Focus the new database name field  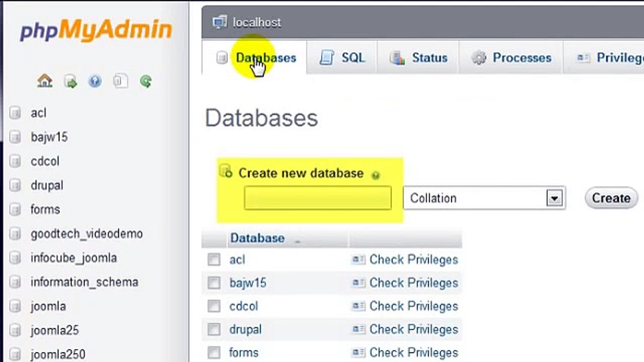click(317, 198)
